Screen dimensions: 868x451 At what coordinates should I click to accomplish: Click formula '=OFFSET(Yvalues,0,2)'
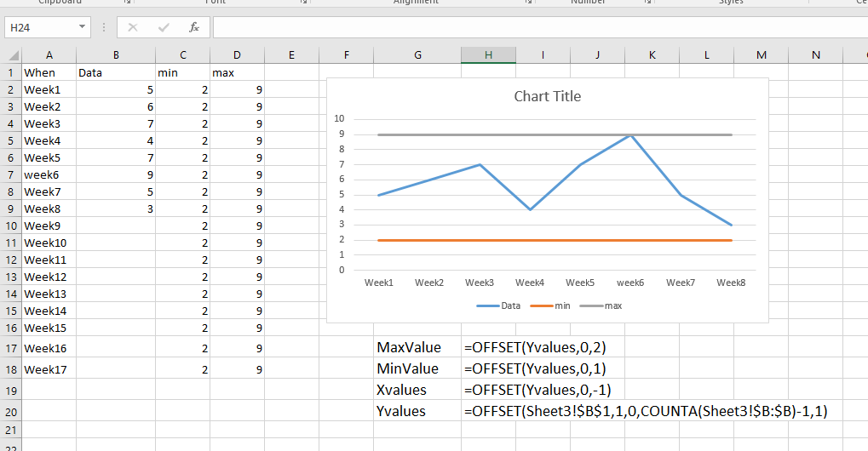(x=535, y=347)
